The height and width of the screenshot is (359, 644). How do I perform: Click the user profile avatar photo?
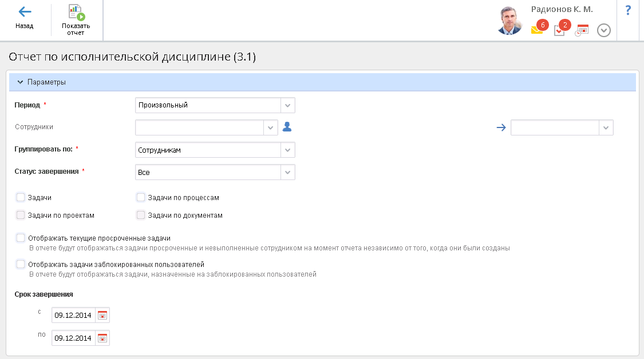[509, 21]
